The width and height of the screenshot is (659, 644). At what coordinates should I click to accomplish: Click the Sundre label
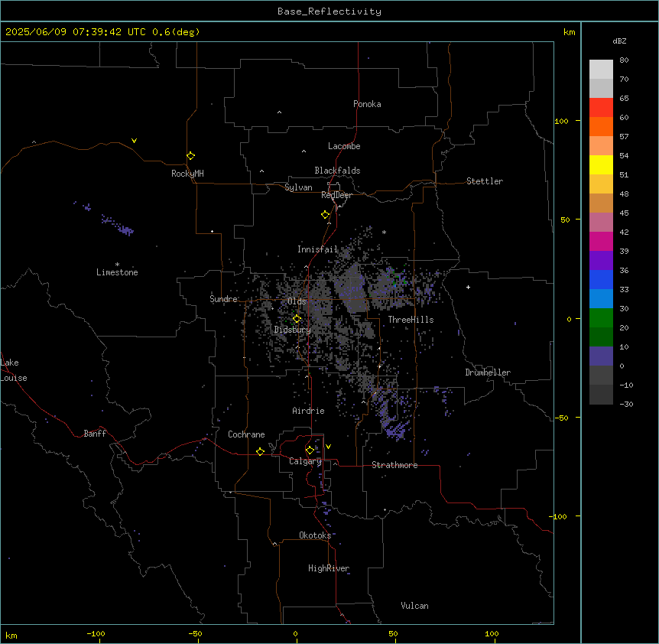(223, 299)
